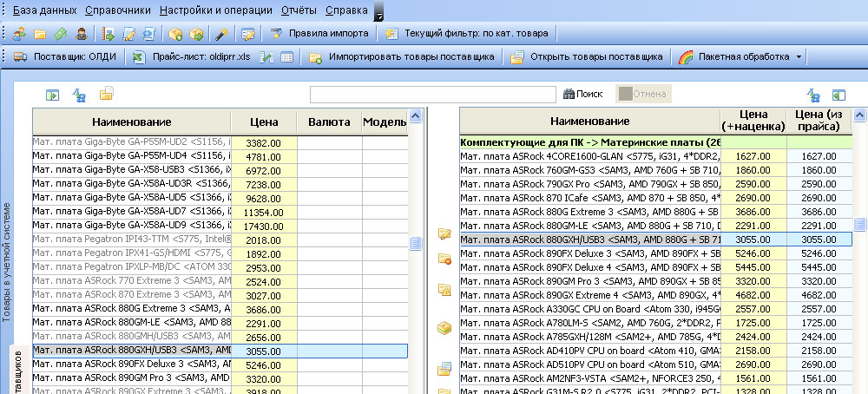Click the Прайс-лист: oldiprr.xls button
This screenshot has width=868, height=394.
[x=194, y=57]
